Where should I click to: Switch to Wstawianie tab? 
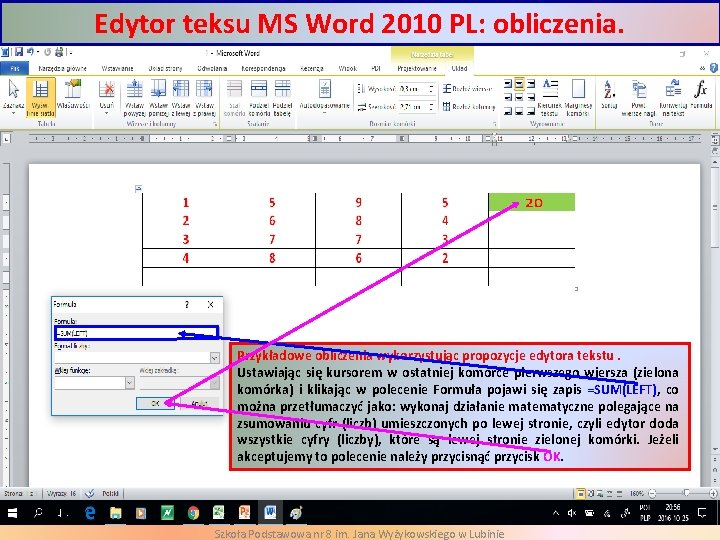tap(118, 68)
